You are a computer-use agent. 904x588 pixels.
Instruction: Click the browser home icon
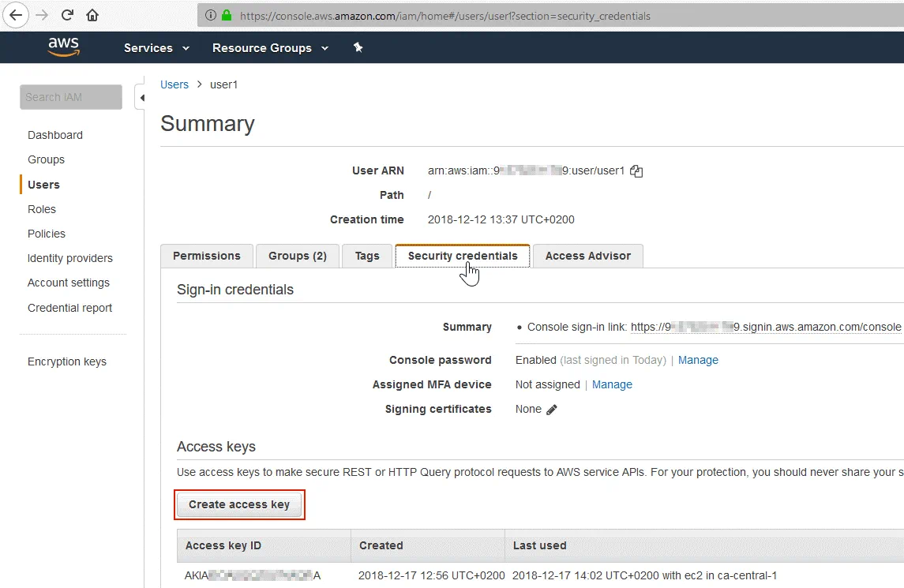pyautogui.click(x=92, y=15)
